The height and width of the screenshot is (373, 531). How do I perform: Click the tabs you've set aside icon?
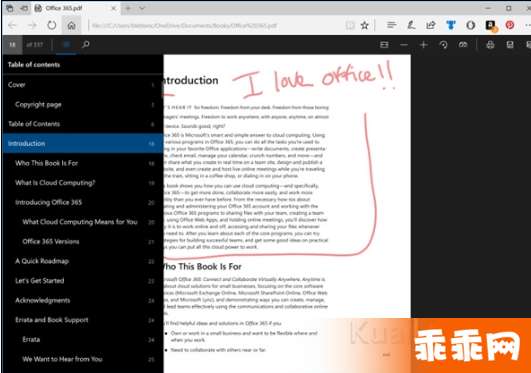point(10,8)
